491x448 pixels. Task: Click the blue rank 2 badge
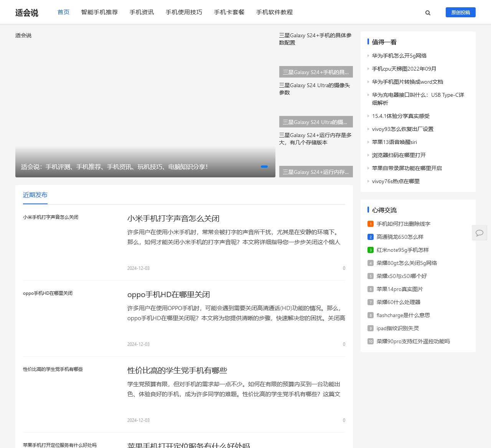[370, 237]
